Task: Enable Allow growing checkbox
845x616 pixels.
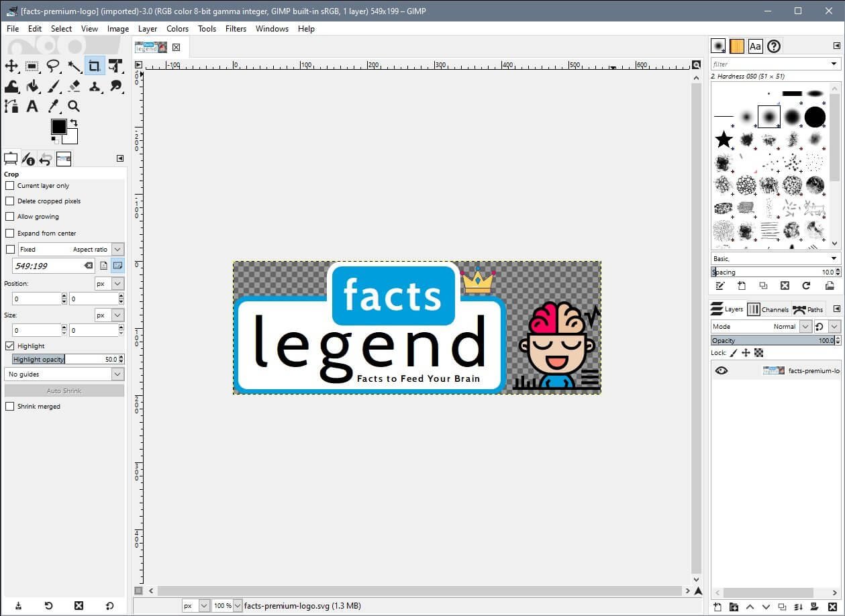Action: pyautogui.click(x=9, y=217)
